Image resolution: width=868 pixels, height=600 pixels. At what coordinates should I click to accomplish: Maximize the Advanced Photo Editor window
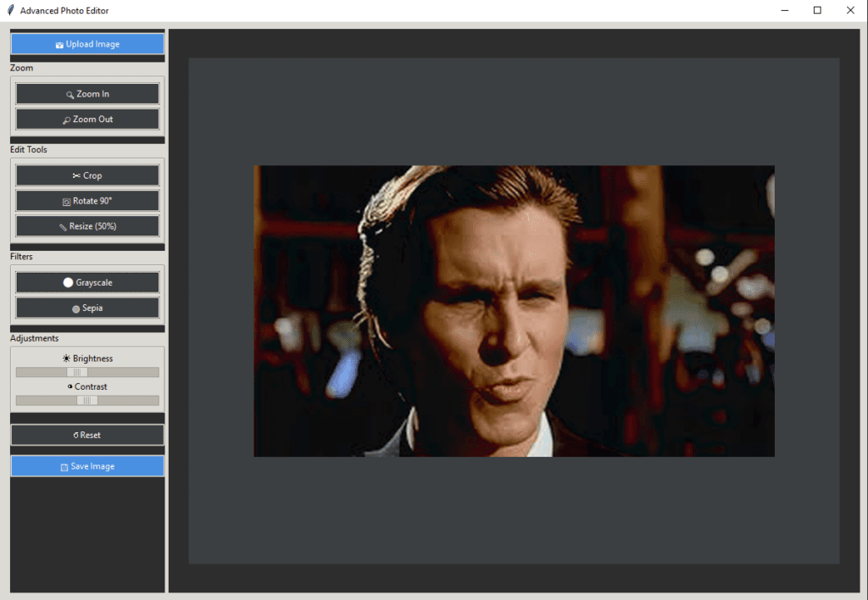pyautogui.click(x=817, y=10)
